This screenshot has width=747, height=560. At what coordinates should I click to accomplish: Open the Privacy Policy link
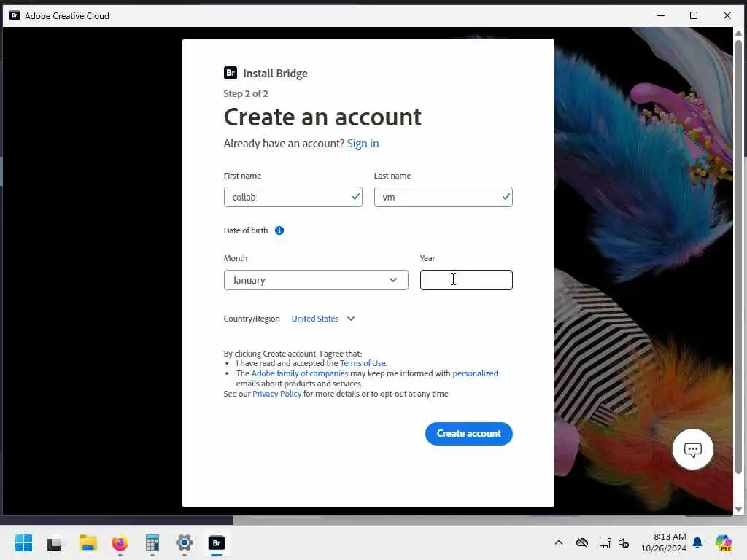click(276, 394)
